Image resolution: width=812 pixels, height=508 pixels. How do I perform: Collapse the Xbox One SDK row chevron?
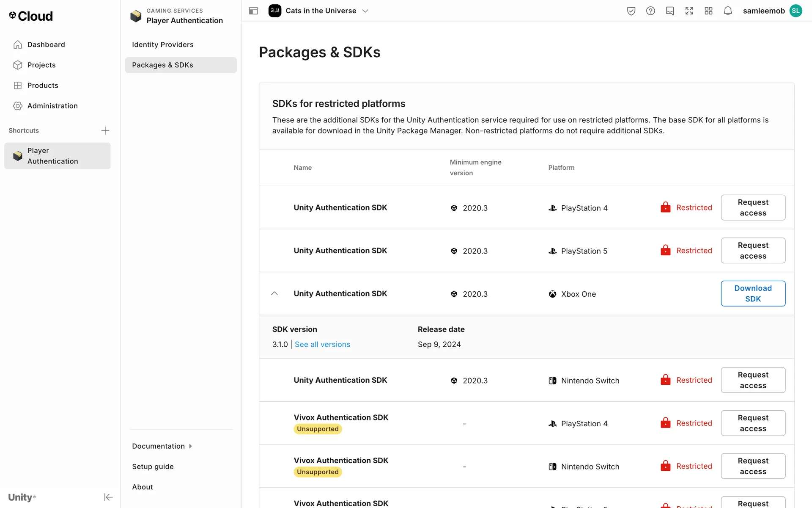(274, 293)
